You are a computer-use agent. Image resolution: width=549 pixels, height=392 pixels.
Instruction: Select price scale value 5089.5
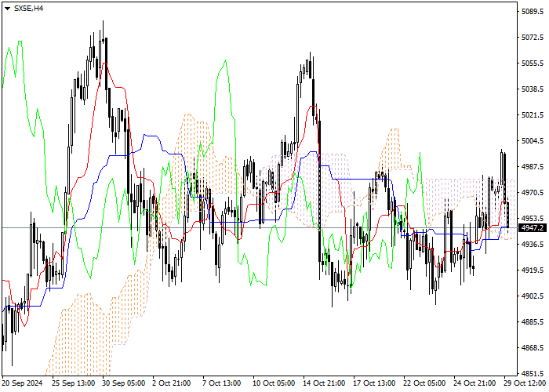click(533, 11)
